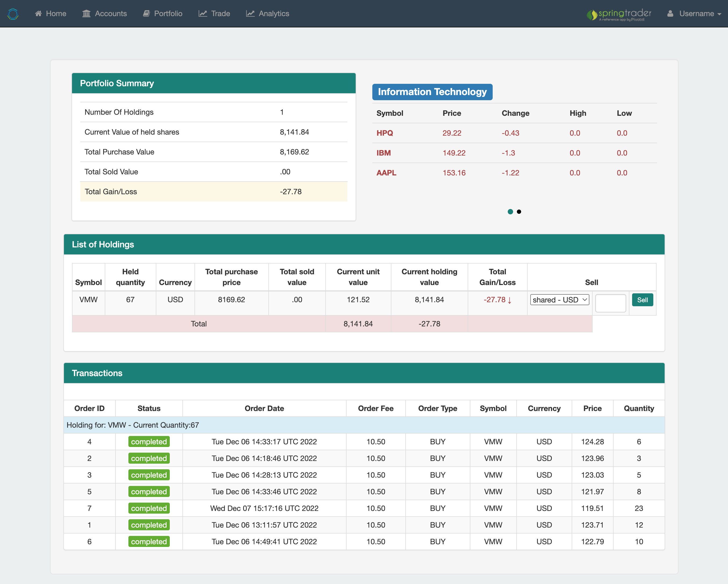Image resolution: width=728 pixels, height=584 pixels.
Task: Go to the Analytics nav item
Action: (273, 13)
